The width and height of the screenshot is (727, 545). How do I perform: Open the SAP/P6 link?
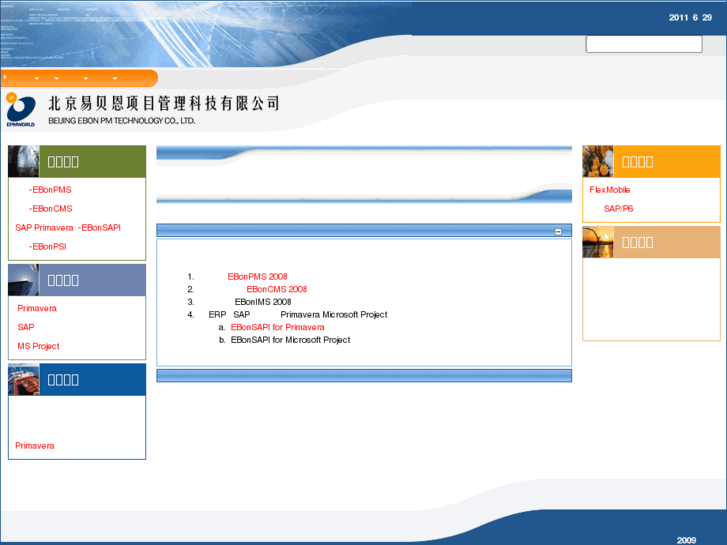click(x=619, y=209)
